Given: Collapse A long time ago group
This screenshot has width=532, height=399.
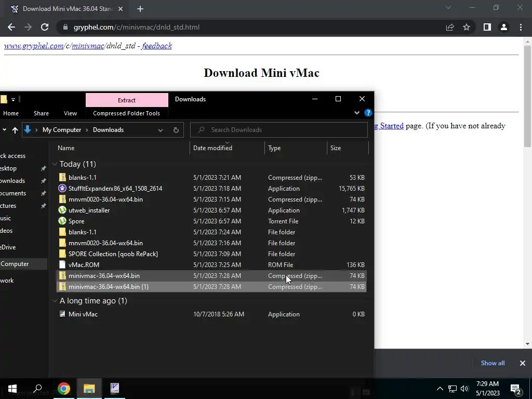Looking at the screenshot, I should point(55,301).
